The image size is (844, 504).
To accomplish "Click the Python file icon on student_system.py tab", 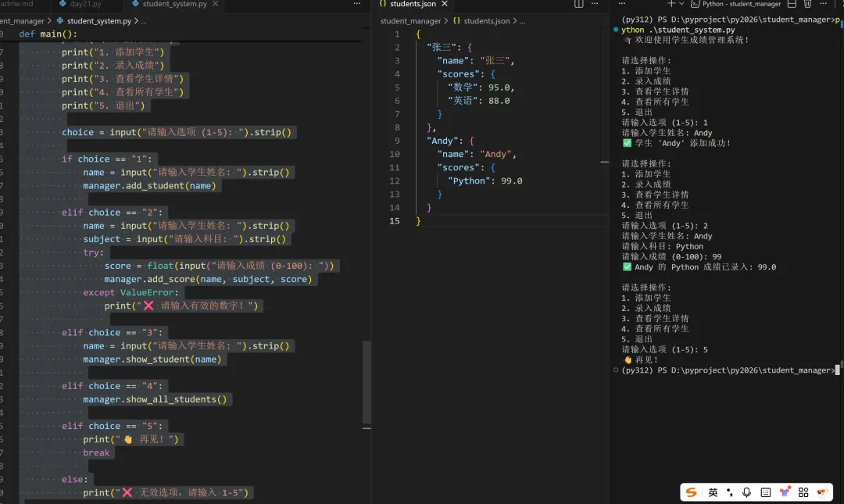I will 135,4.
